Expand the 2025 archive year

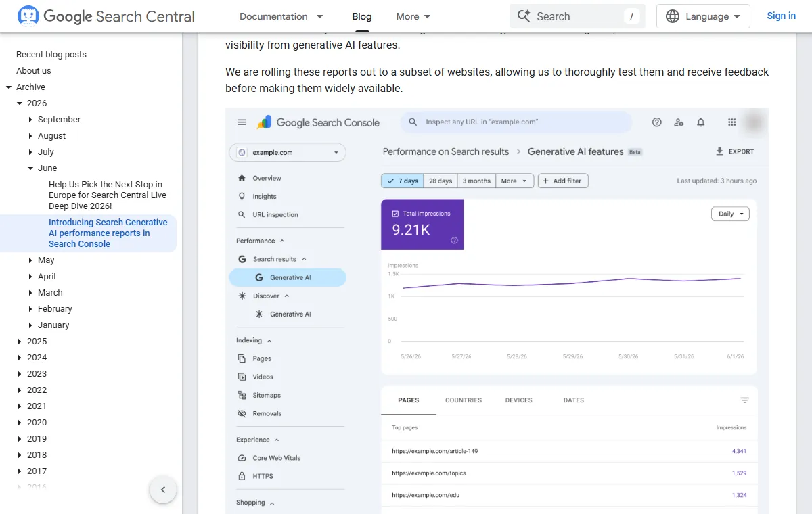(20, 341)
